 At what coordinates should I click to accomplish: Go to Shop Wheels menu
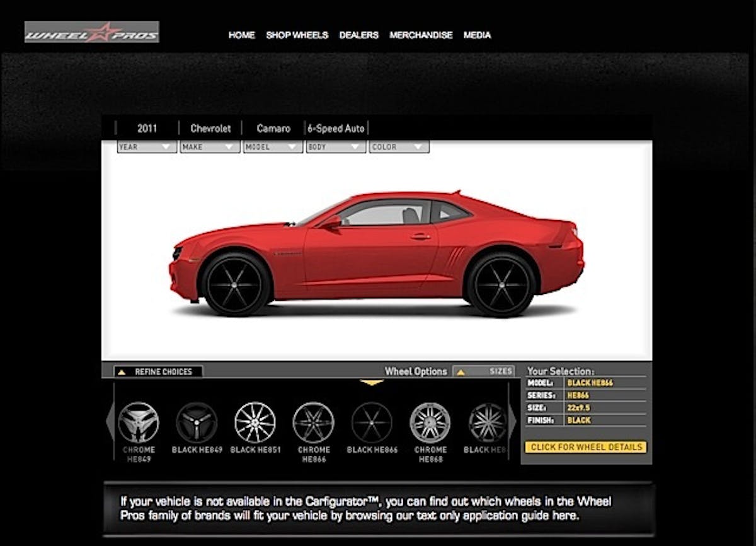tap(297, 35)
